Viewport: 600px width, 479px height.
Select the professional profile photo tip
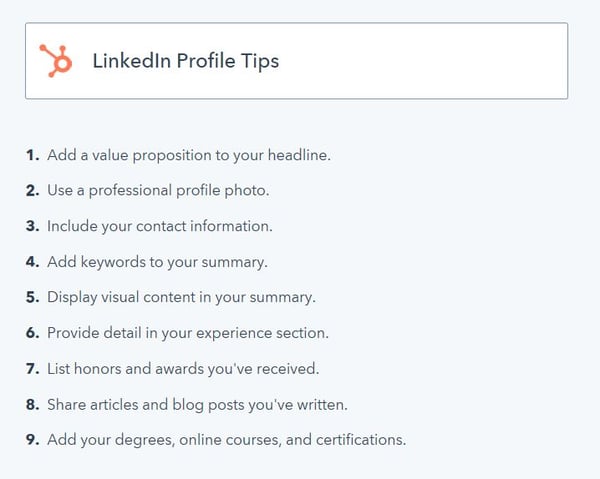click(x=158, y=191)
